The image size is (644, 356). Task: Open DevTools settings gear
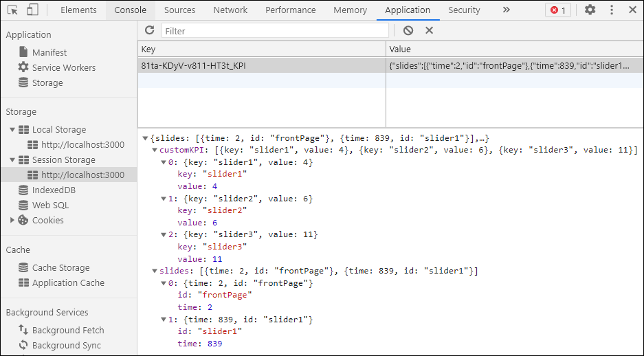point(590,10)
